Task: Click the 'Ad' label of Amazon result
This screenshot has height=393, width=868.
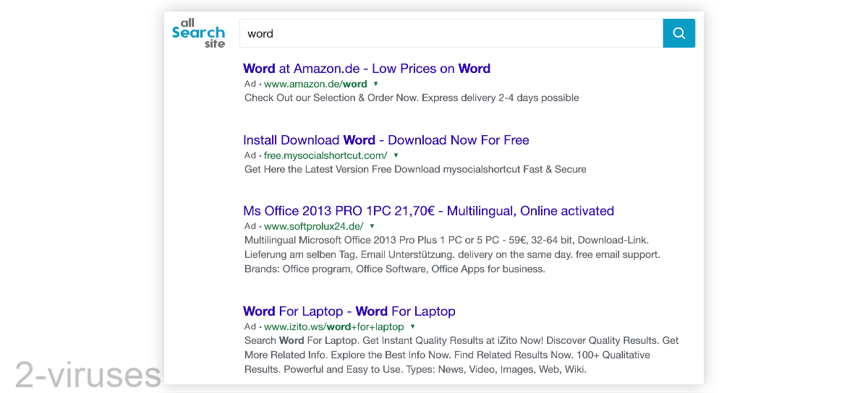Action: coord(250,84)
